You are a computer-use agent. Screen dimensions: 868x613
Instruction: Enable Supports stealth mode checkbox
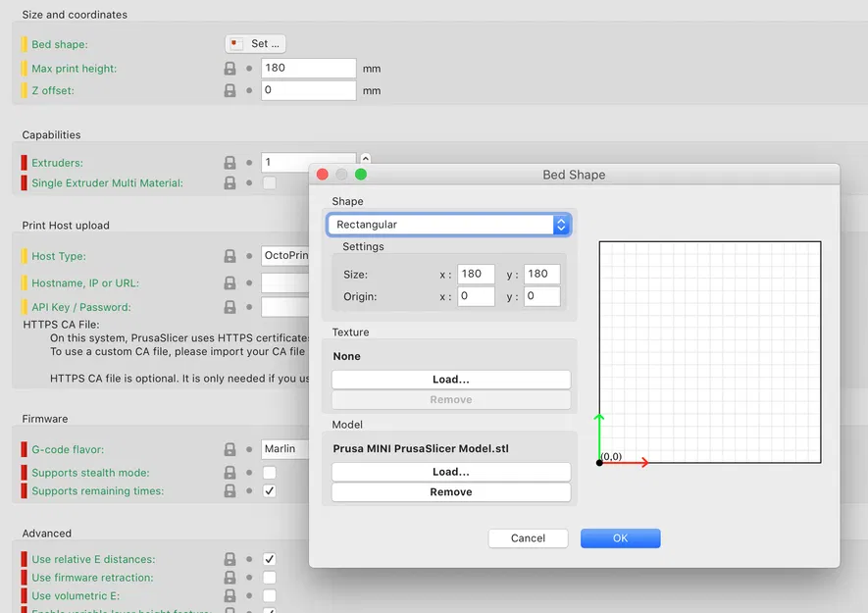click(x=270, y=473)
